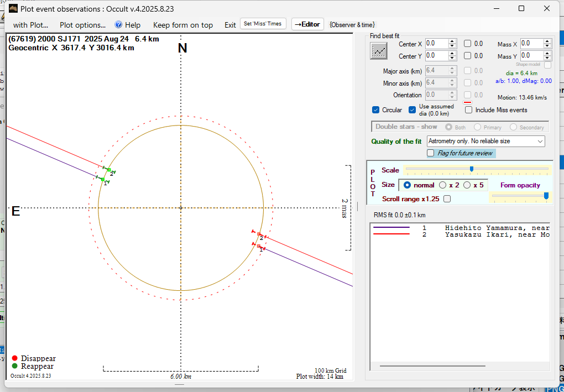Open the with Plot... menu
Viewport: 564px width, 392px height.
coord(31,25)
